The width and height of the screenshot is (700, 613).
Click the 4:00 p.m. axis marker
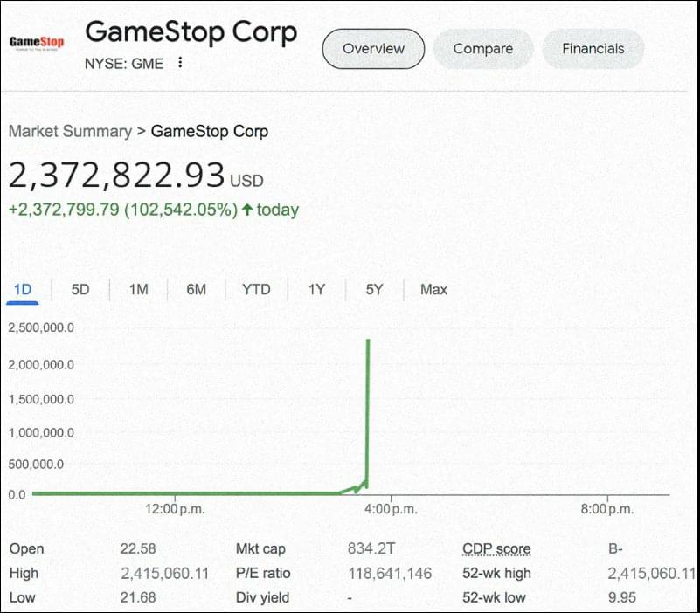(x=391, y=509)
